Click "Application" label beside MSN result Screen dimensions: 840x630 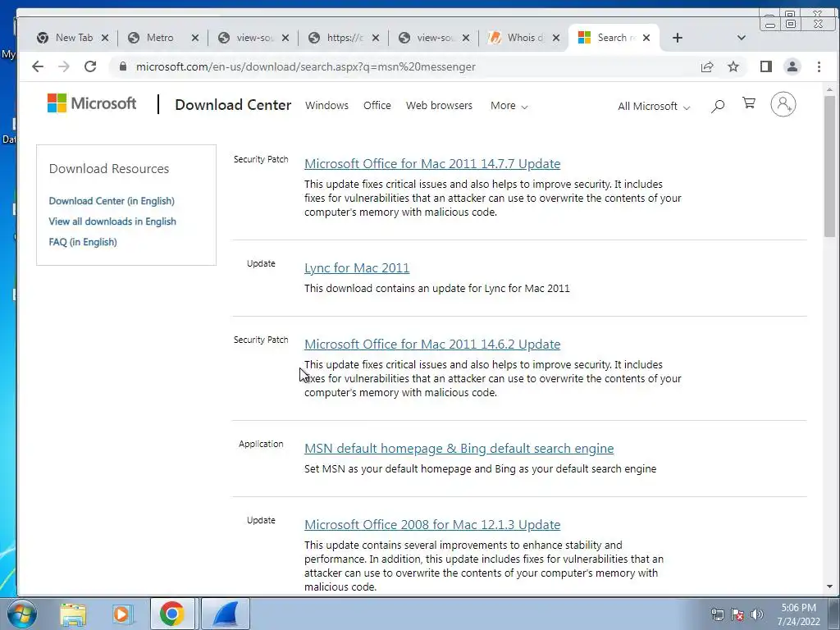click(261, 444)
